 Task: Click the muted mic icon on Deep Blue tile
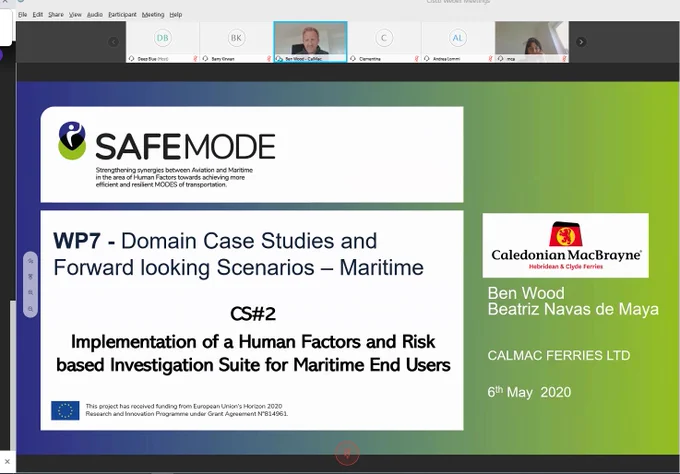click(195, 59)
